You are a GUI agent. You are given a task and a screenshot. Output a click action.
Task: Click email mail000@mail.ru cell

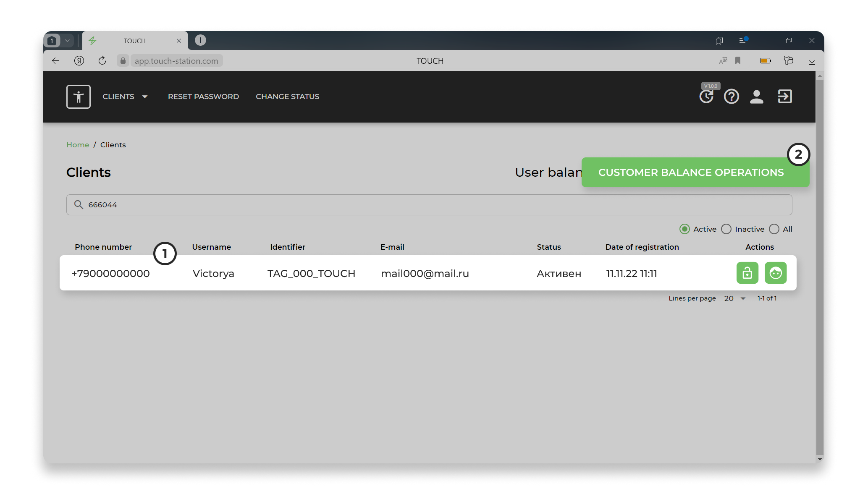[425, 274]
